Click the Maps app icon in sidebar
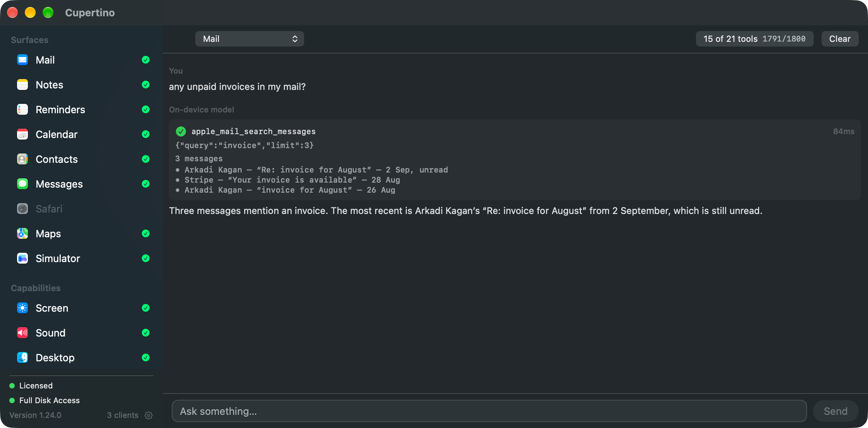Viewport: 868px width, 428px height. (22, 233)
